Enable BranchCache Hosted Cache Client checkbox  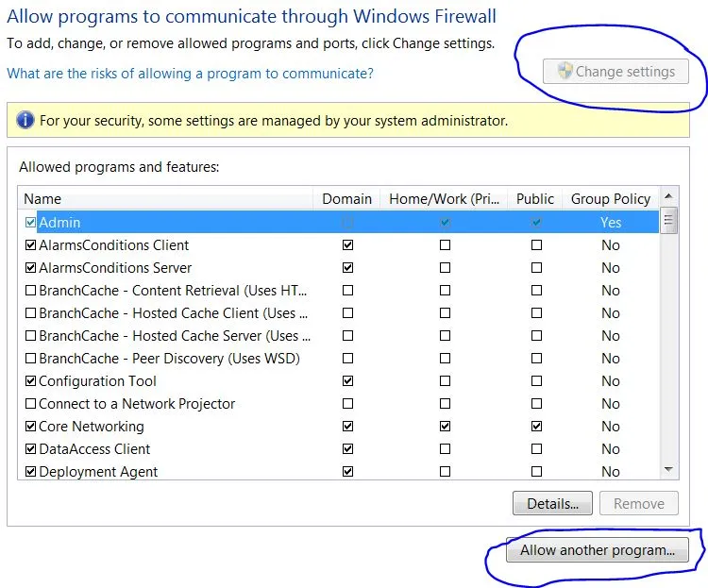tap(30, 312)
